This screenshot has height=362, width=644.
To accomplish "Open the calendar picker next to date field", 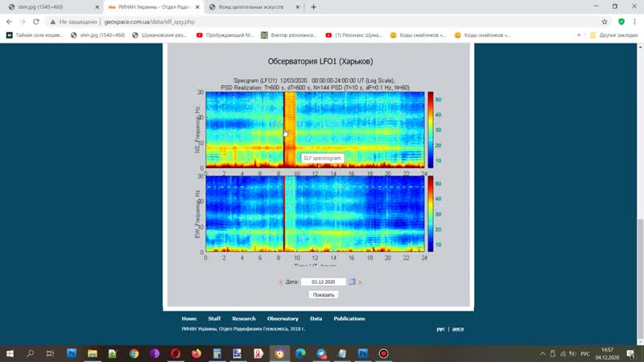I will [351, 282].
